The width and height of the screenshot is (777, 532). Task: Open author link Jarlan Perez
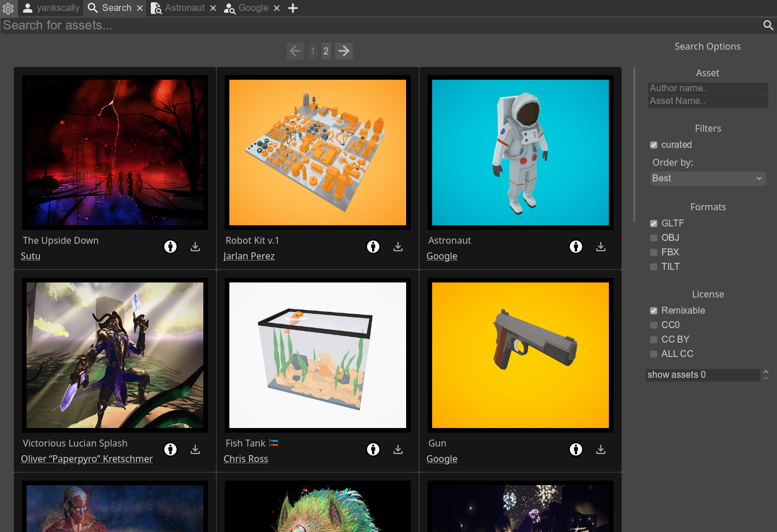(x=249, y=256)
